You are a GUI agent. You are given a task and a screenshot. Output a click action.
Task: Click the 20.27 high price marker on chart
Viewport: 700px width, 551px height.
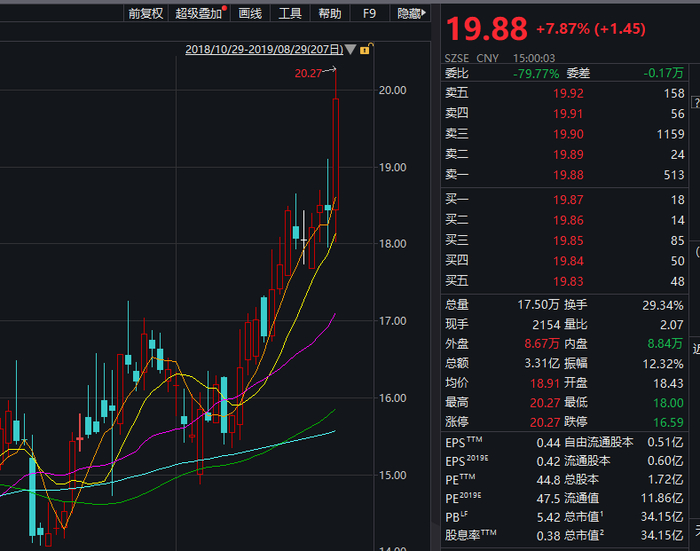point(308,73)
